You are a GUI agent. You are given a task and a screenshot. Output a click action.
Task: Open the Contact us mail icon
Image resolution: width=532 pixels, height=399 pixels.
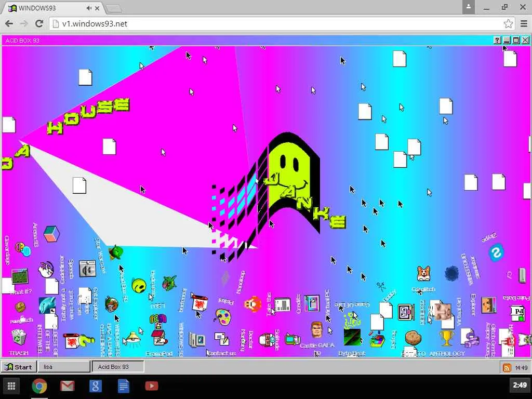coord(222,339)
